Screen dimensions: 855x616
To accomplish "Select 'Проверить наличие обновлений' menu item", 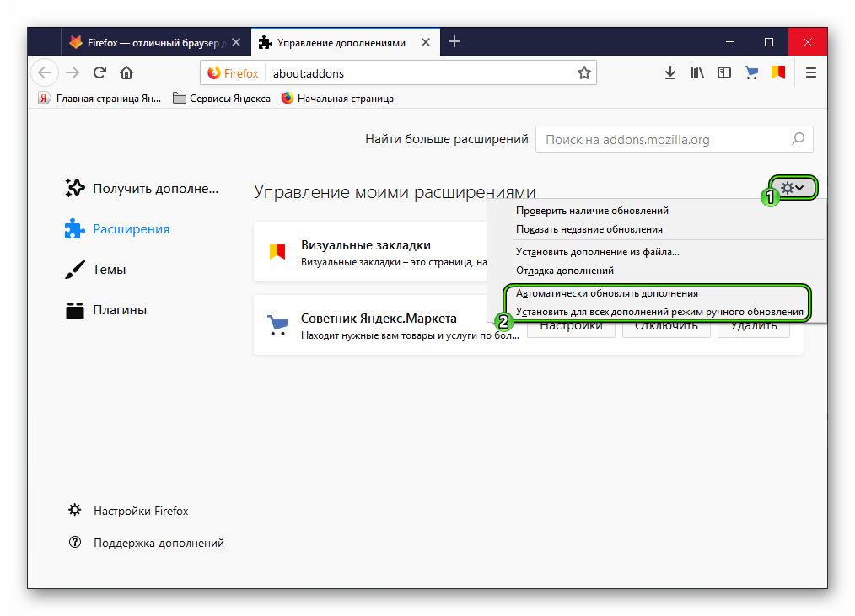I will pyautogui.click(x=592, y=211).
